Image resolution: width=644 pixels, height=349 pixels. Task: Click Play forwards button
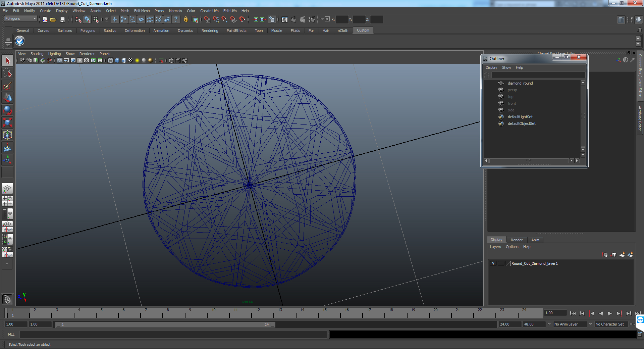pos(610,313)
